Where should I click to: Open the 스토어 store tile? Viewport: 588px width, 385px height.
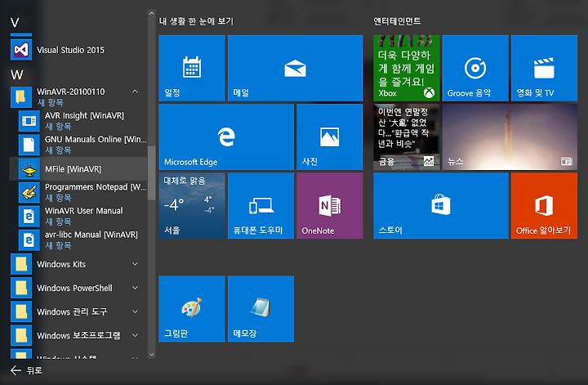click(x=441, y=206)
